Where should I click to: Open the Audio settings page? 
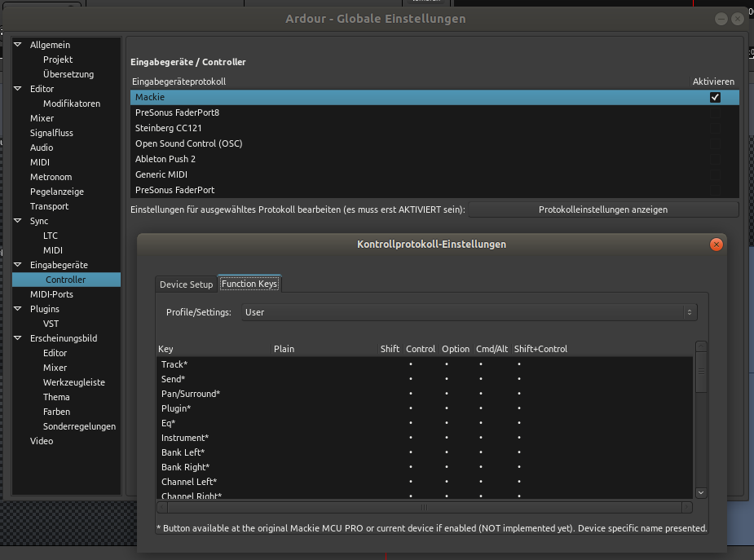[x=42, y=148]
